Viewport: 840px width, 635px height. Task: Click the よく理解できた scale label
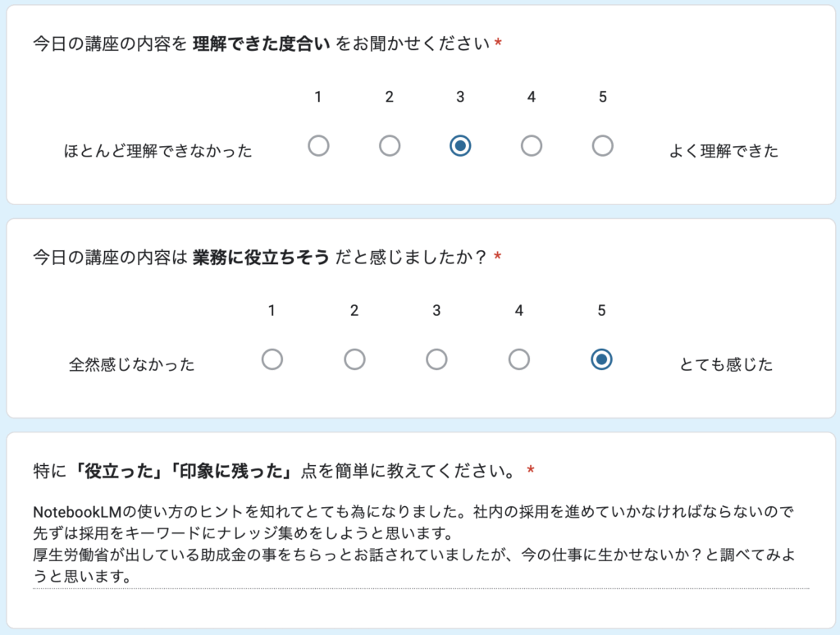click(x=724, y=151)
